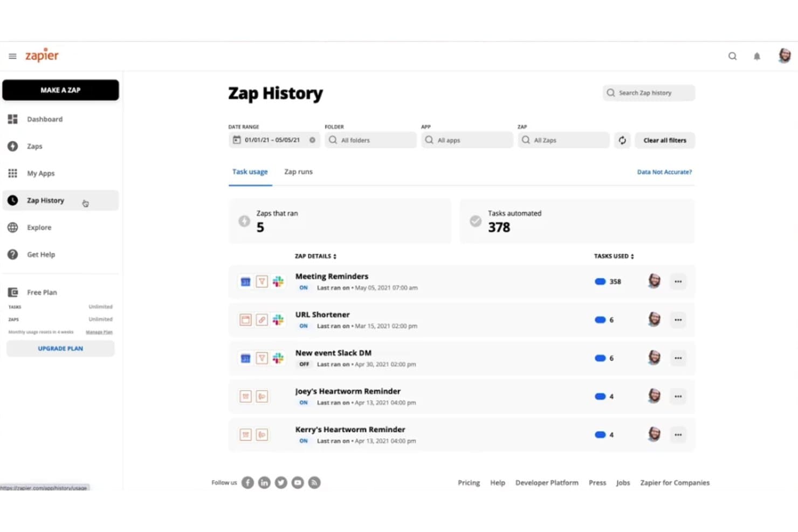The image size is (798, 532).
Task: Switch to the Zap runs tab
Action: click(298, 172)
